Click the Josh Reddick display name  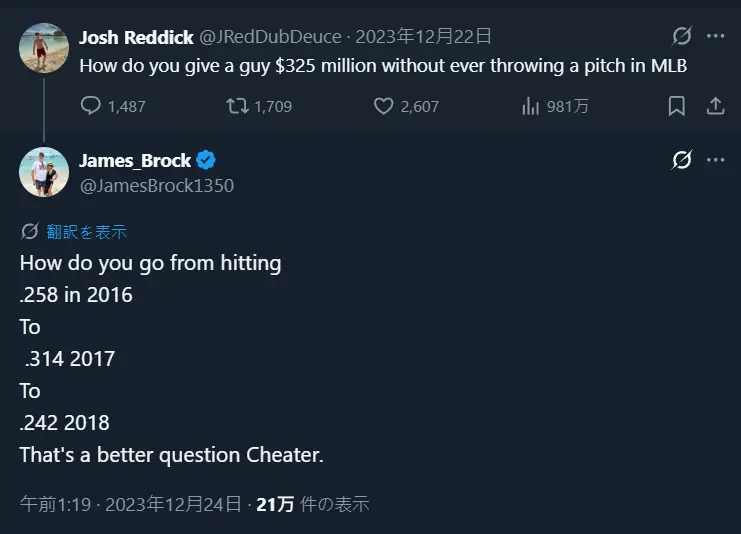click(136, 37)
